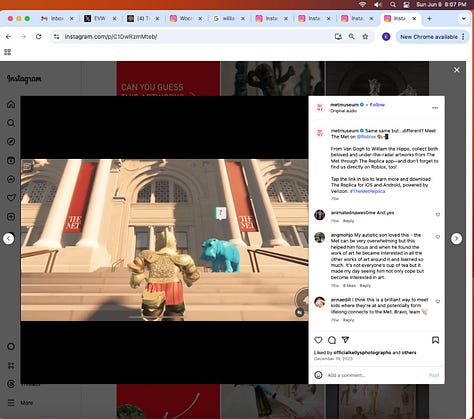The image size is (474, 419).
Task: Open the Chrome three-dot menu
Action: [x=463, y=37]
